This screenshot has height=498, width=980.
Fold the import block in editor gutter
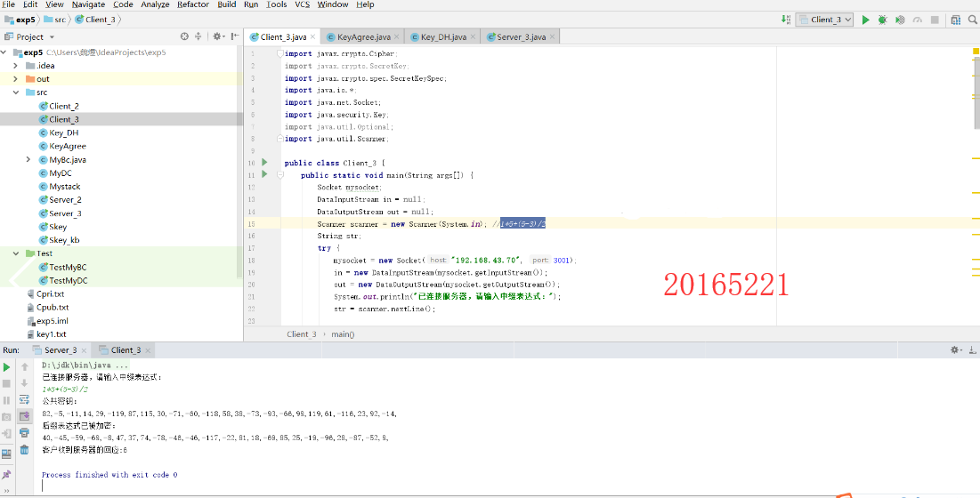tap(280, 53)
